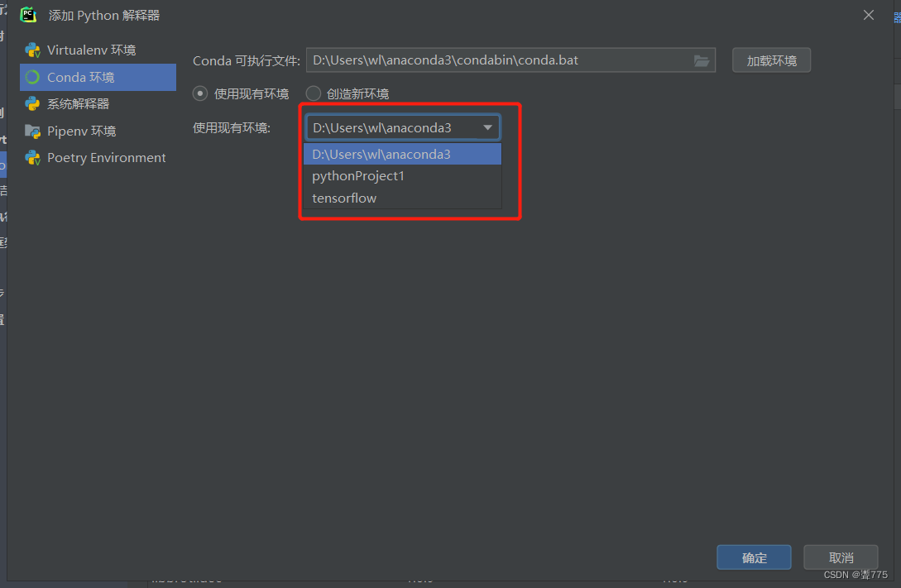This screenshot has height=588, width=901.
Task: Browse for the conda executable via the folder icon
Action: click(701, 60)
